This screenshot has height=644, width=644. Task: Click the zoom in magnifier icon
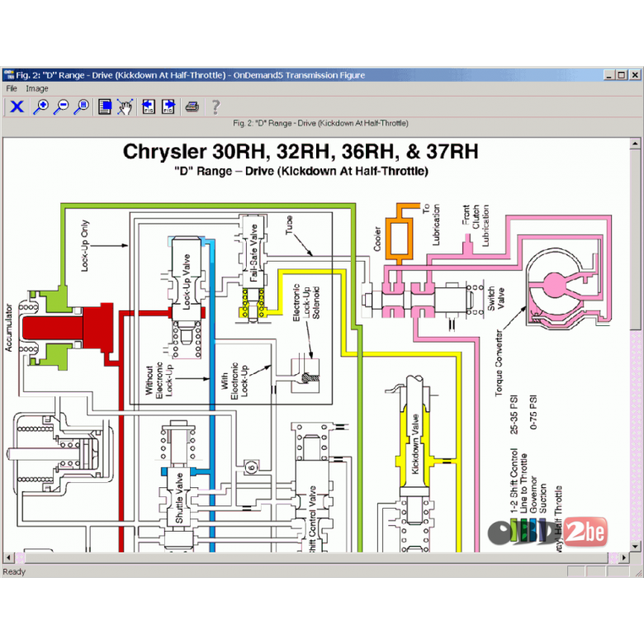(41, 107)
